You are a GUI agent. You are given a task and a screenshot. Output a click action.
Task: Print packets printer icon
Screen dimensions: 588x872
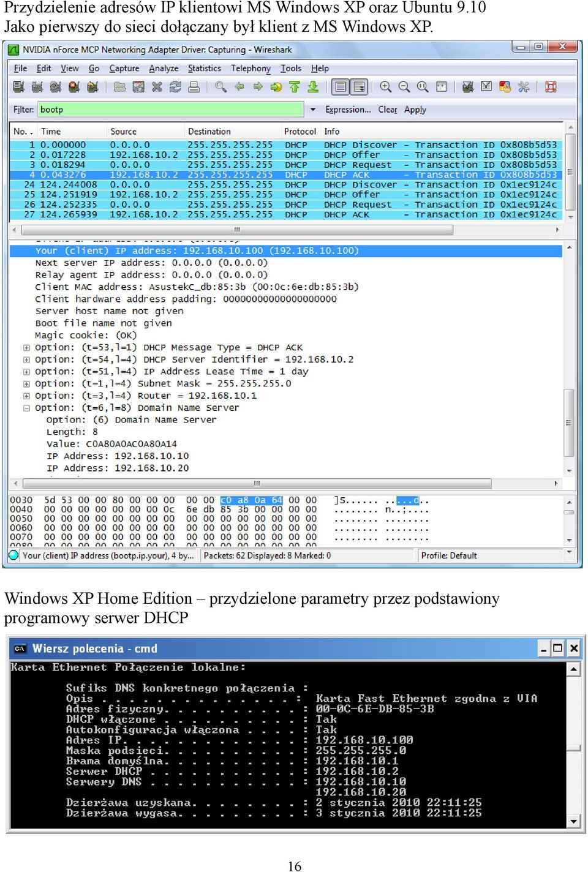tap(194, 87)
